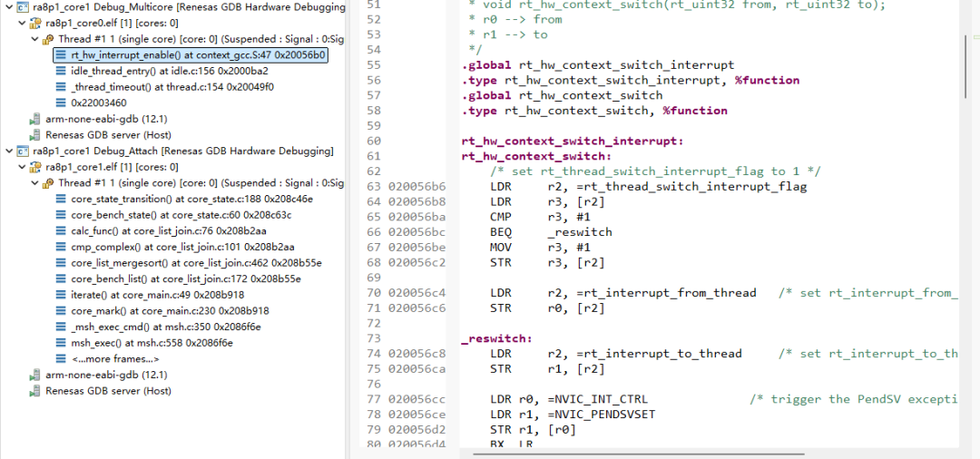Select cmp_complex() at core_list_join.c:101 frame
This screenshot has width=980, height=459.
[x=182, y=248]
